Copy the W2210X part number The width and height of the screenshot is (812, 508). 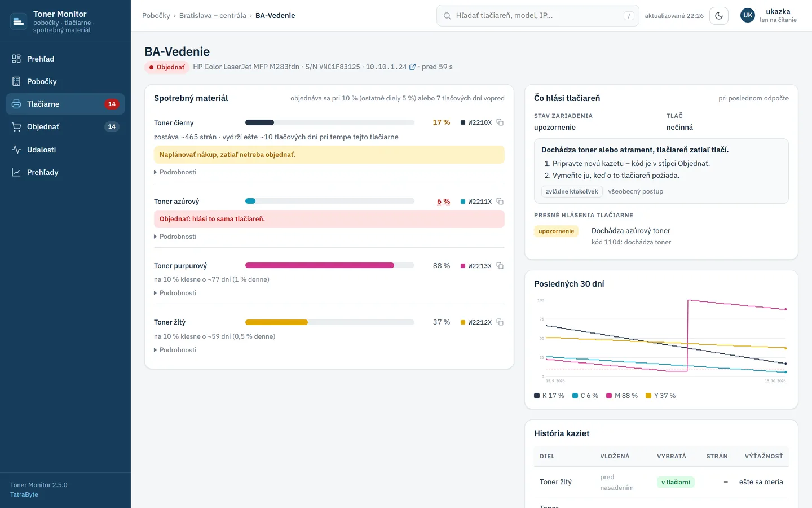coord(500,122)
